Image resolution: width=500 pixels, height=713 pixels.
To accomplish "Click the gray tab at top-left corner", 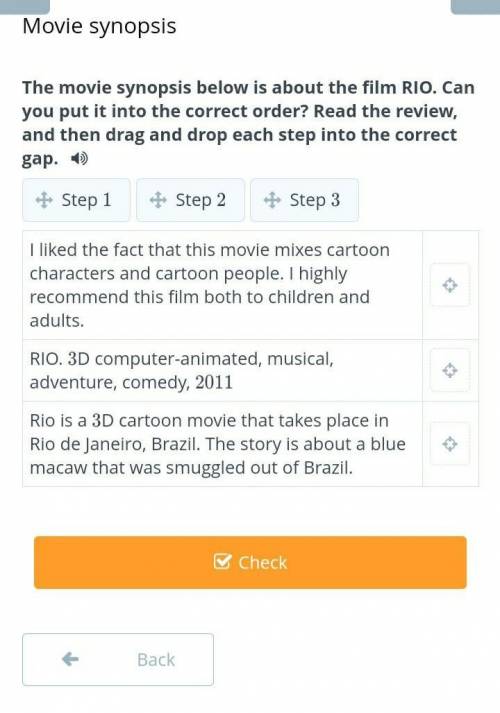I will coord(25,6).
